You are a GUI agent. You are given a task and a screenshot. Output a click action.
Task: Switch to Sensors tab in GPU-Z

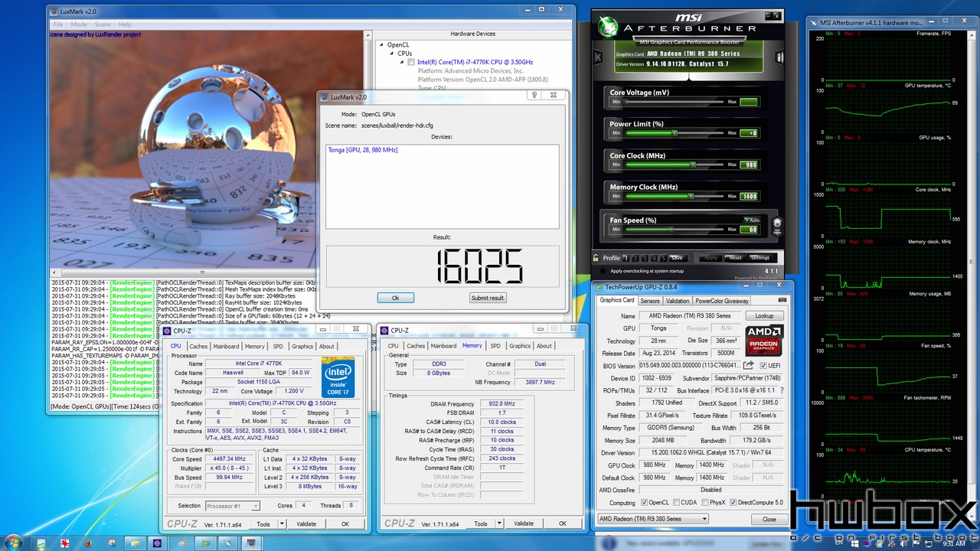tap(650, 301)
